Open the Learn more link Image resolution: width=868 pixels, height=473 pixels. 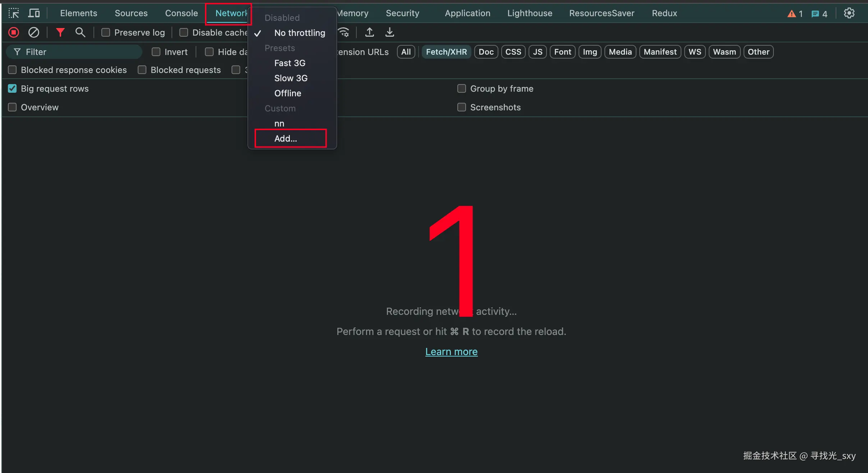pos(451,352)
